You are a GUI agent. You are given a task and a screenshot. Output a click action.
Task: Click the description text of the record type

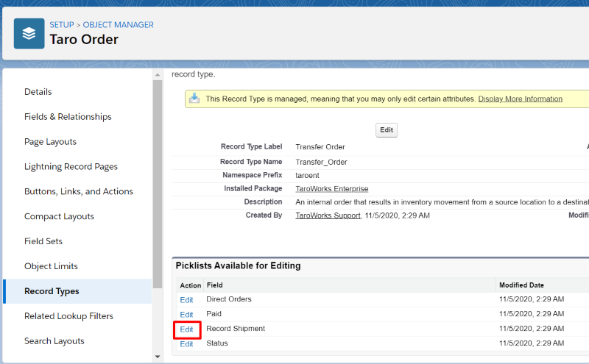(x=442, y=202)
